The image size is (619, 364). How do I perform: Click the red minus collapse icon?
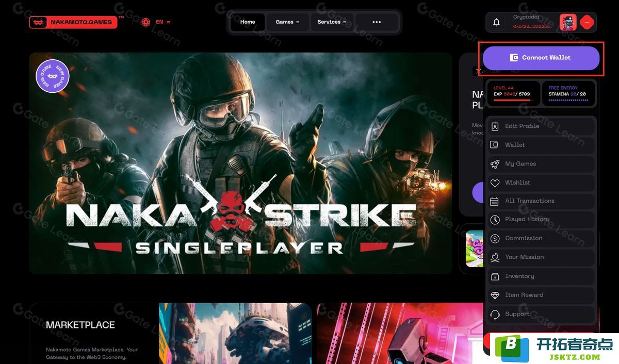tap(587, 22)
